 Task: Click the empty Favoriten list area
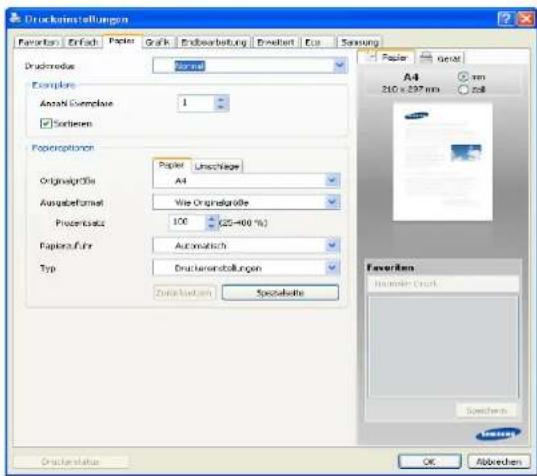tap(443, 347)
